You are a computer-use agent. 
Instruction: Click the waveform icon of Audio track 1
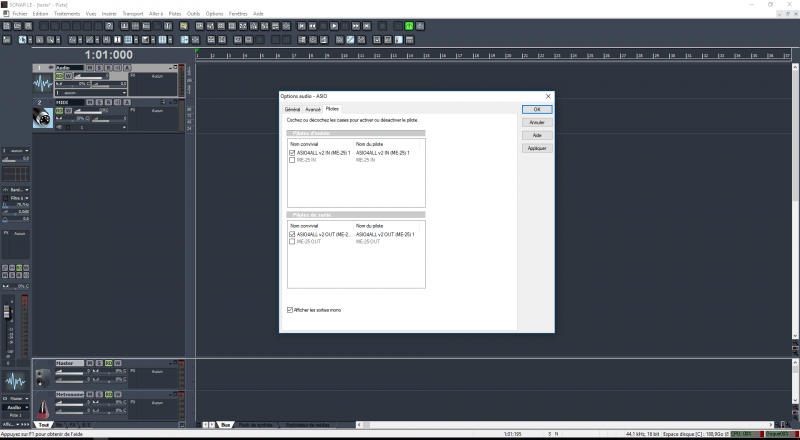click(43, 84)
